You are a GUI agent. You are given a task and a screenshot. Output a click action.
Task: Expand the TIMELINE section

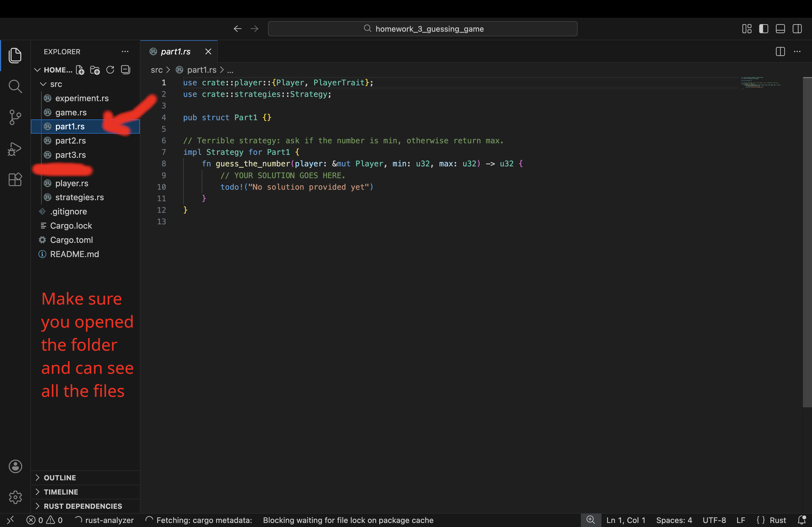(61, 492)
